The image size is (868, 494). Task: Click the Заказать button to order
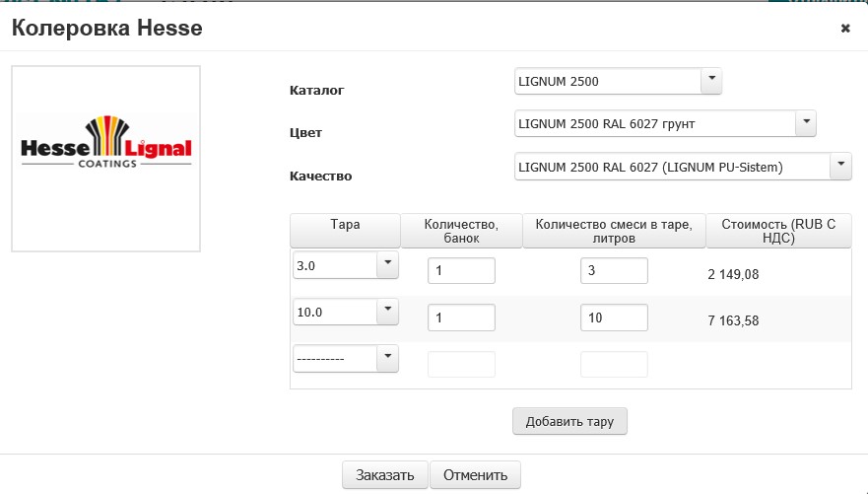(384, 475)
